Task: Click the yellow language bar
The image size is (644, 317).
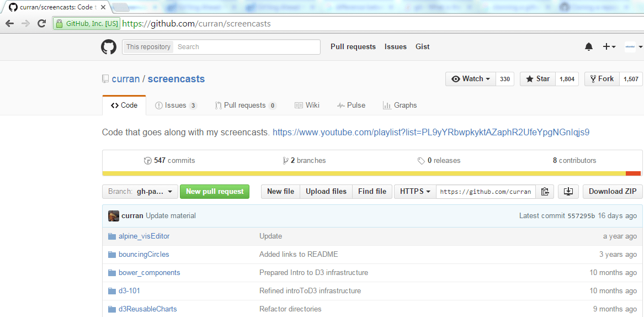Action: click(364, 173)
